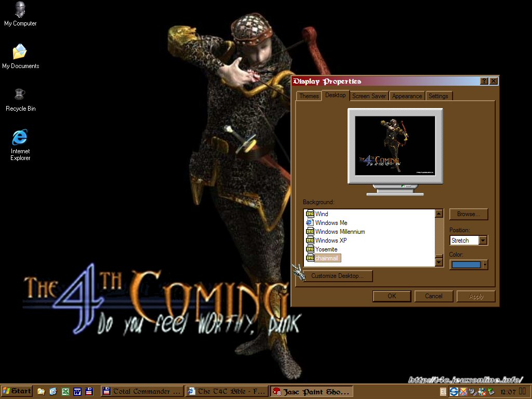Click the blue S icon in the system tray
This screenshot has height=399, width=532.
coord(454,392)
